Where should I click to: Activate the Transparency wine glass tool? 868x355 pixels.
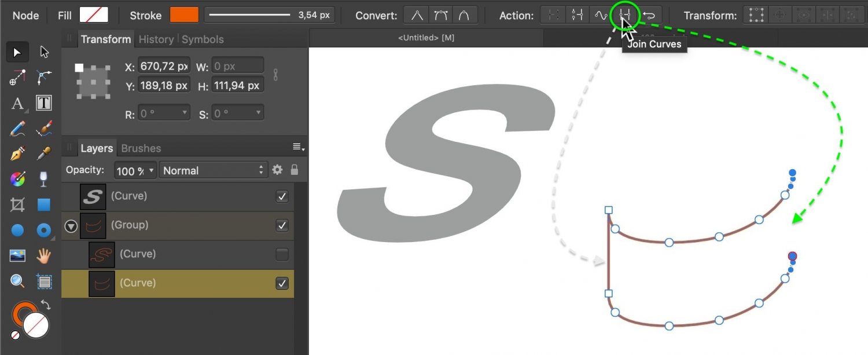[x=44, y=179]
